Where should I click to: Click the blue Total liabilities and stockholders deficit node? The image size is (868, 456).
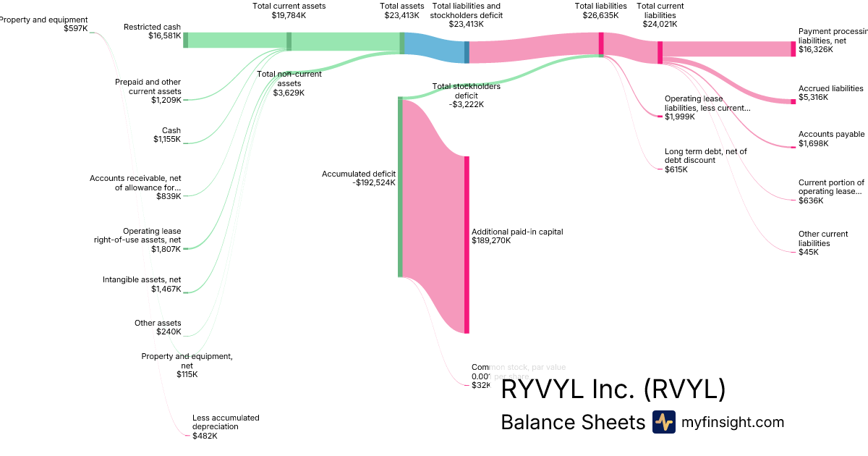(x=467, y=52)
